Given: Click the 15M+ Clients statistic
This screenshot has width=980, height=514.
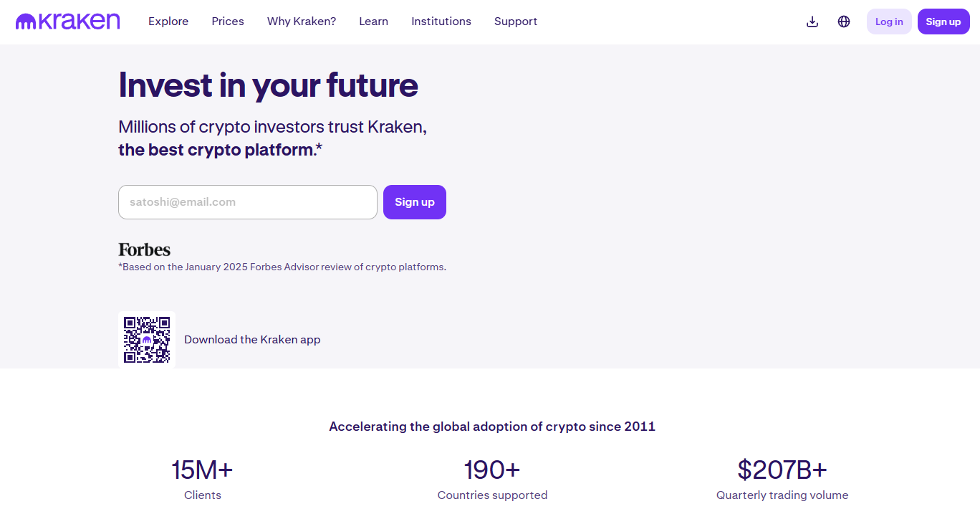Looking at the screenshot, I should 203,479.
